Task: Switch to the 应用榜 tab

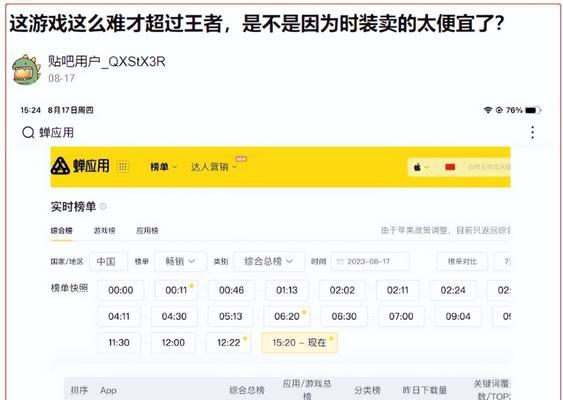Action: pos(147,231)
